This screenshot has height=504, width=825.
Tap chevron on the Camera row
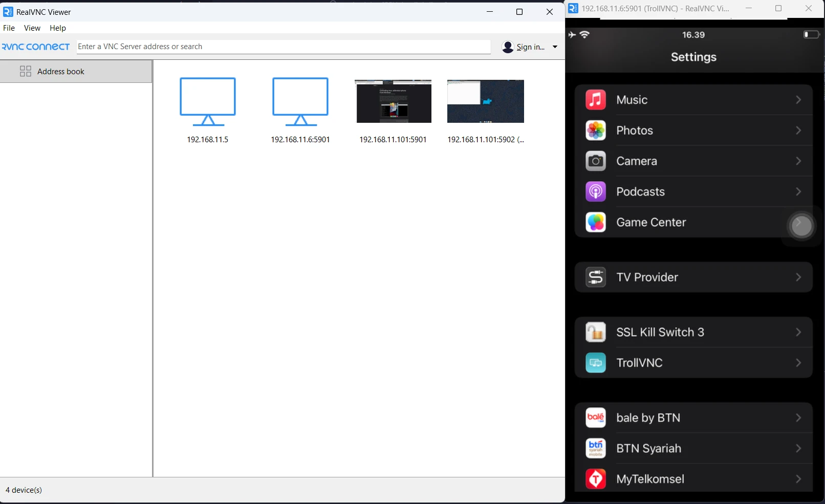tap(798, 161)
